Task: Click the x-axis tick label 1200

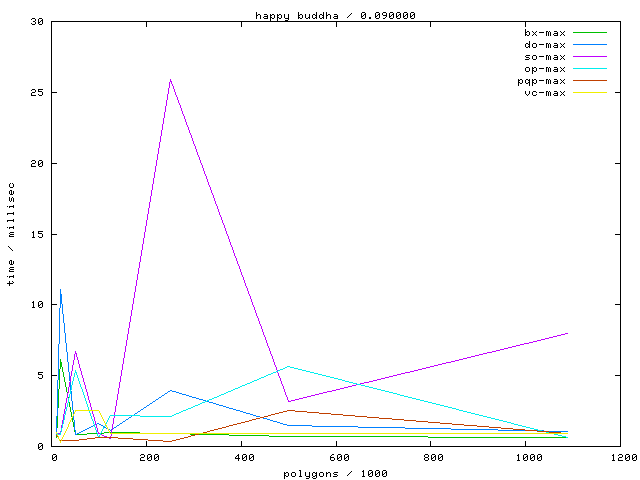Action: [622, 457]
